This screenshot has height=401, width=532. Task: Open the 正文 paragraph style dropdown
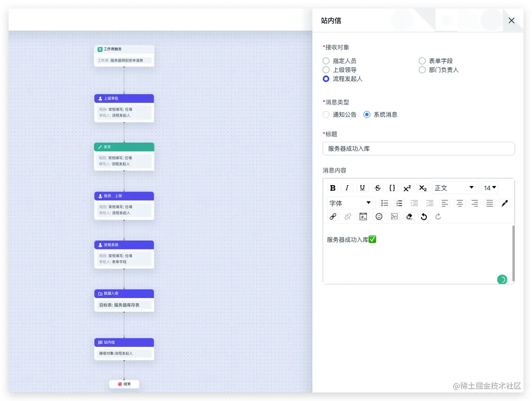pyautogui.click(x=455, y=188)
